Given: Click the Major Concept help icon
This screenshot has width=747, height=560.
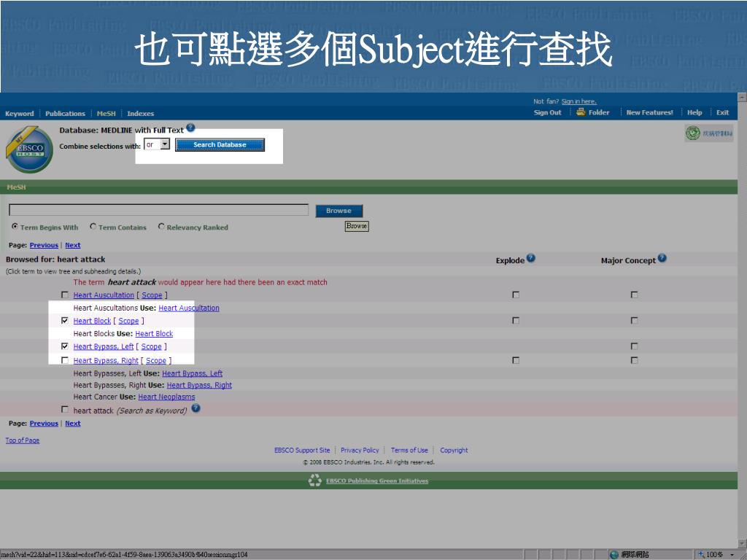Looking at the screenshot, I should pyautogui.click(x=662, y=258).
